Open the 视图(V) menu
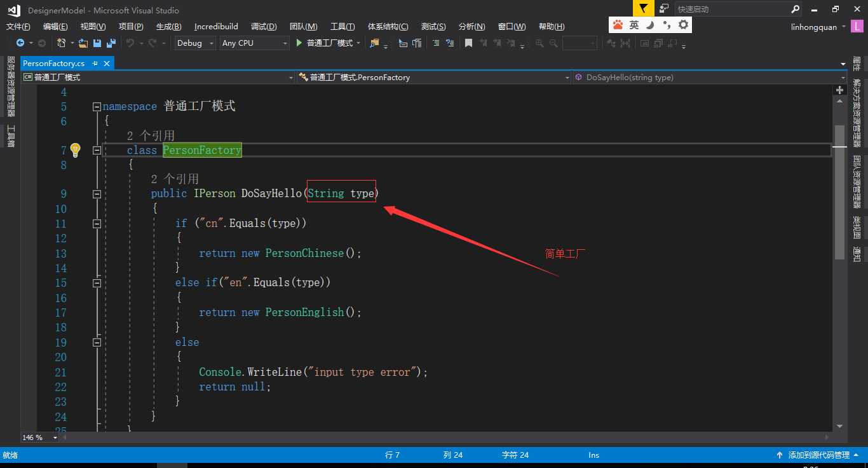The image size is (868, 468). 93,26
